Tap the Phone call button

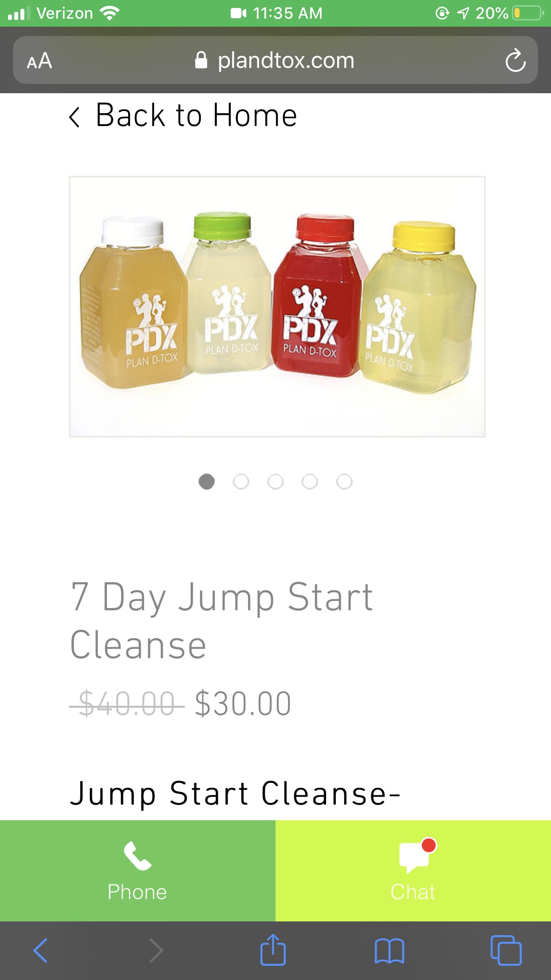138,871
